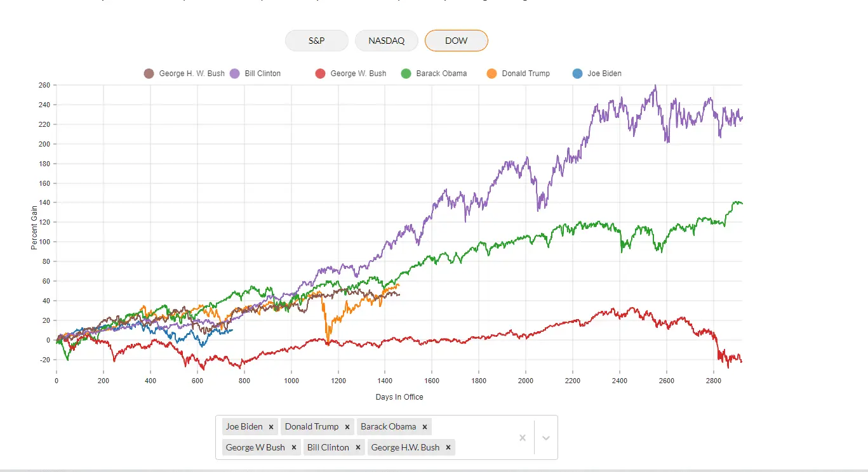Viewport: 868px width, 472px height.
Task: Switch to the S&P index
Action: point(317,41)
